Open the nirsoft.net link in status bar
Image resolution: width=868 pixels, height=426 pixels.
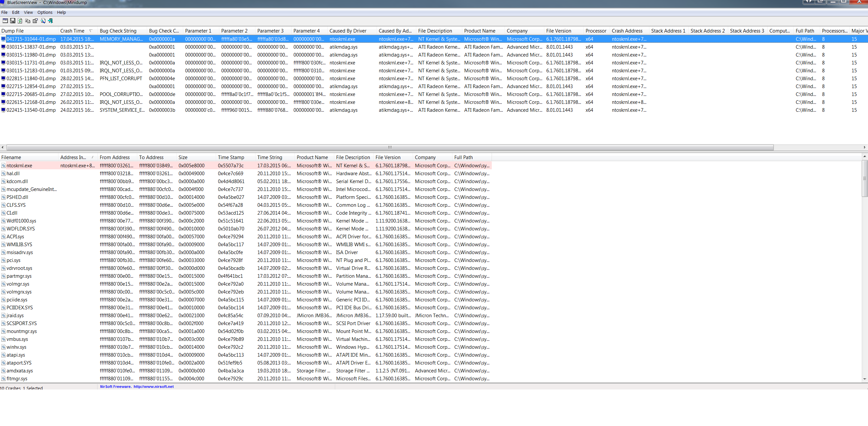[153, 387]
